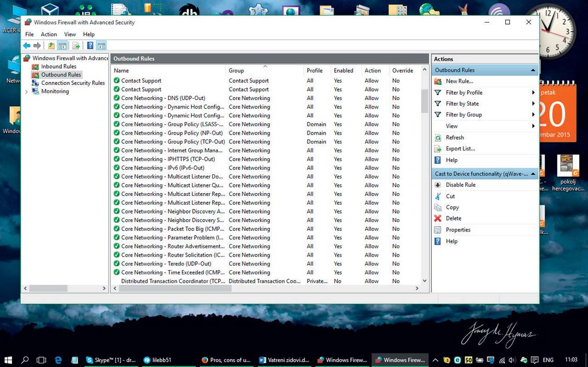The image size is (588, 367).
Task: Open the Help menu
Action: [89, 34]
